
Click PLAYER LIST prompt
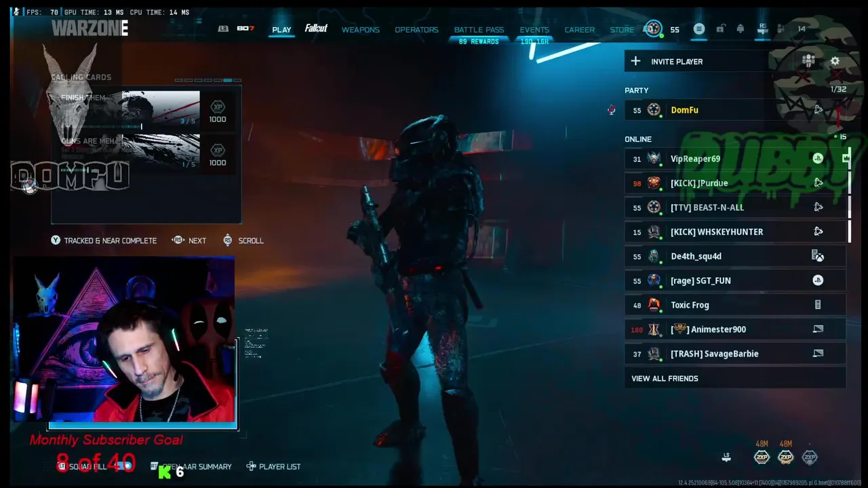[x=273, y=466]
